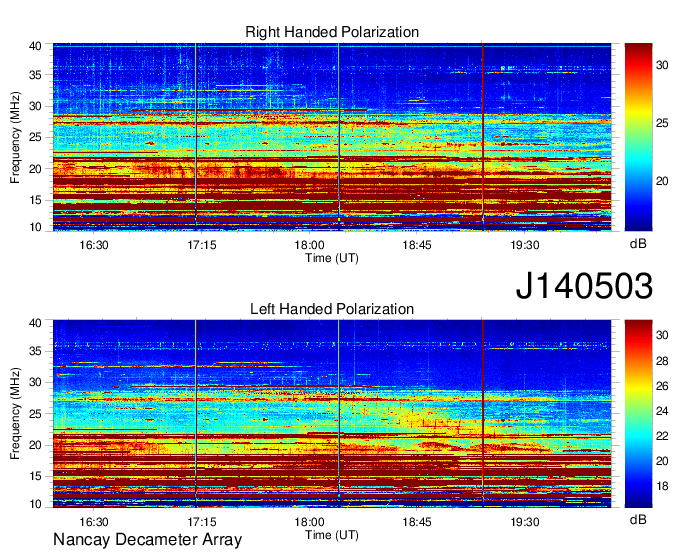680x552 pixels.
Task: Click the 25 MHz tick on Left Handed plot
Action: [36, 414]
